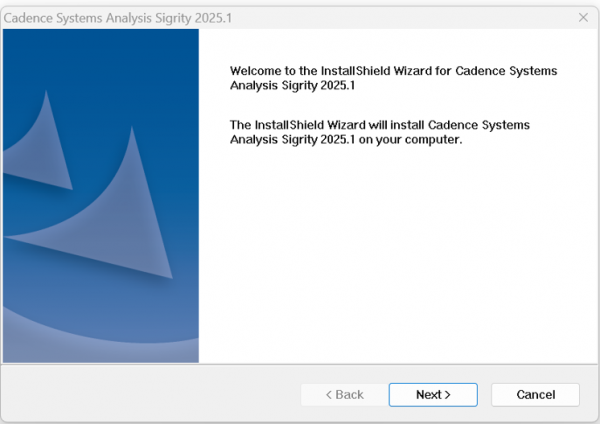The width and height of the screenshot is (600, 424).
Task: Click the empty gray footer left of Back
Action: [151, 395]
